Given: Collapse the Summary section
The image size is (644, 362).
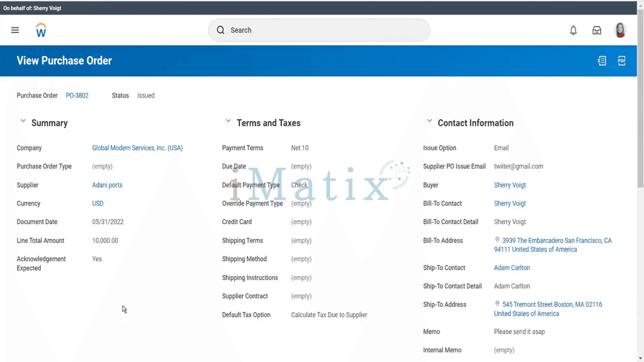Looking at the screenshot, I should click(x=23, y=121).
